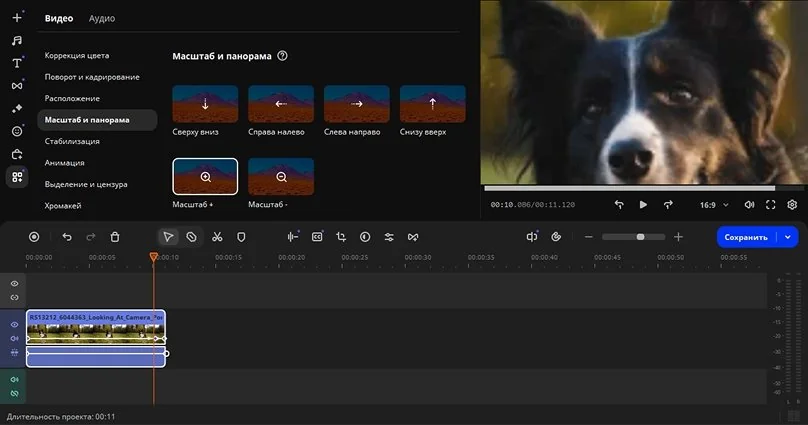Mute the bottom audio track speaker icon
Screen dimensions: 808x425
tap(14, 380)
